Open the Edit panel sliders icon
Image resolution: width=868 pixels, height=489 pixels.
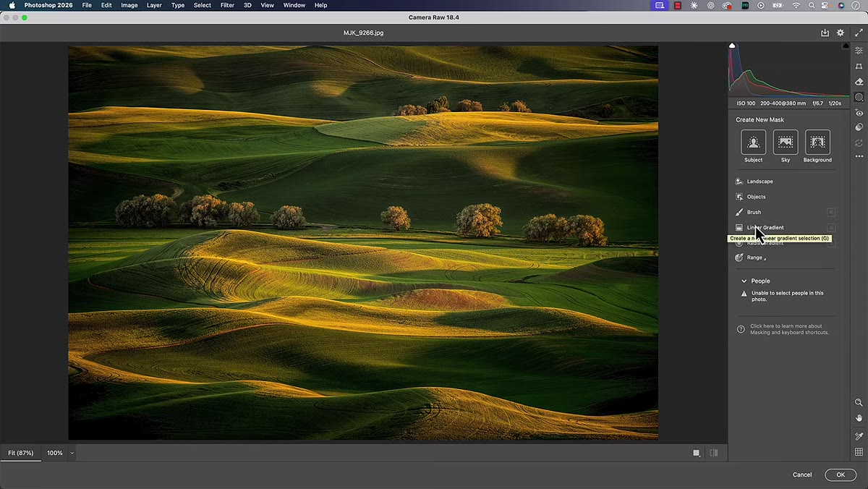pos(859,51)
